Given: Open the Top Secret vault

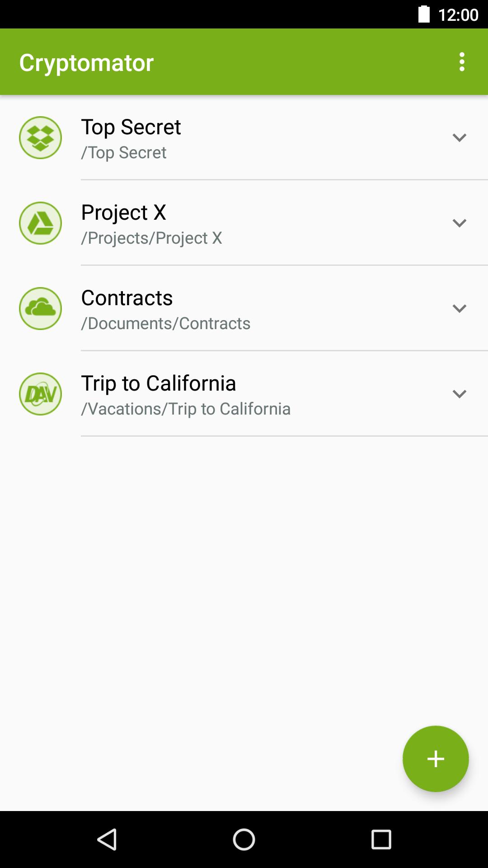Looking at the screenshot, I should point(244,137).
